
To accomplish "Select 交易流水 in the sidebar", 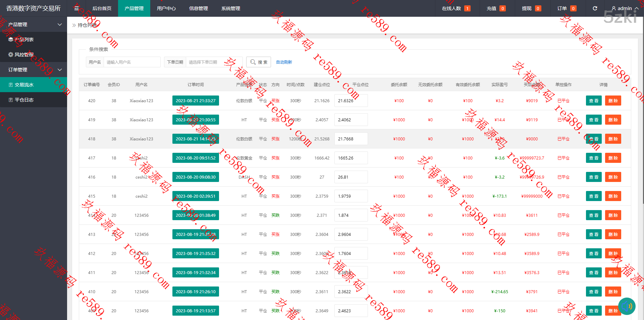I will click(x=23, y=85).
